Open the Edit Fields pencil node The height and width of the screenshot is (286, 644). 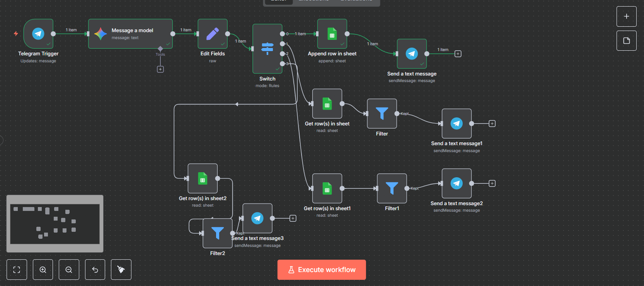(x=213, y=34)
